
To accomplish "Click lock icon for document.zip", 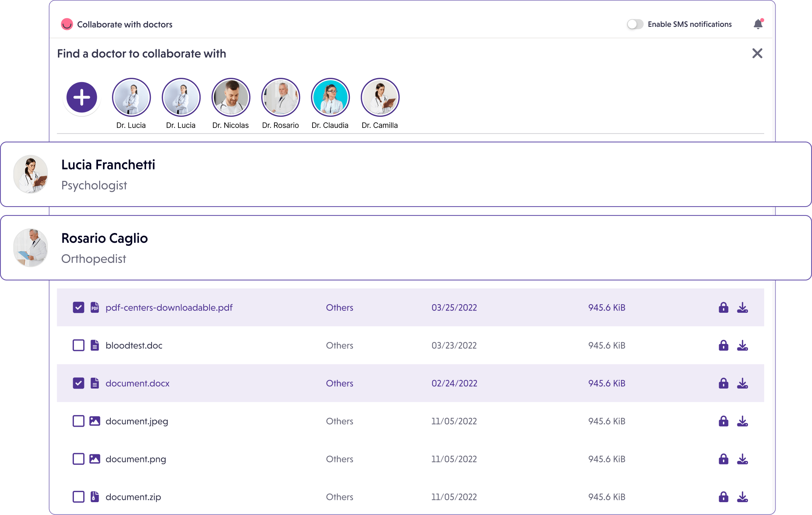I will pos(723,497).
